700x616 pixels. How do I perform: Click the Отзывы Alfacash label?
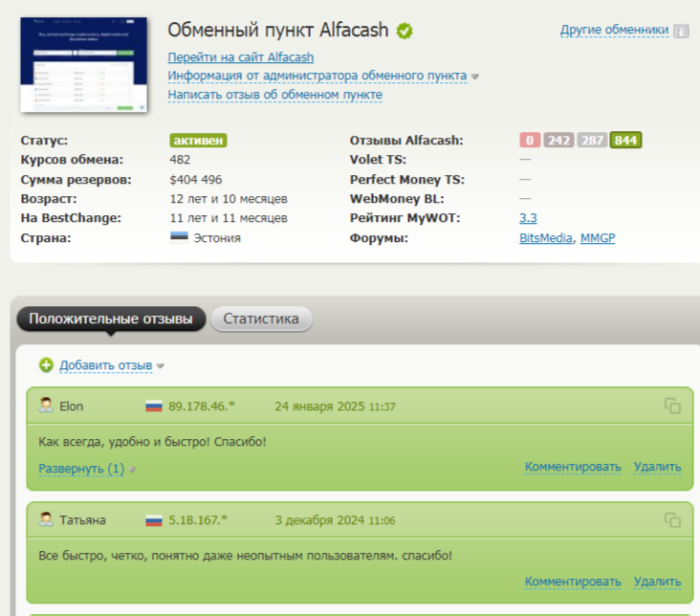coord(406,141)
